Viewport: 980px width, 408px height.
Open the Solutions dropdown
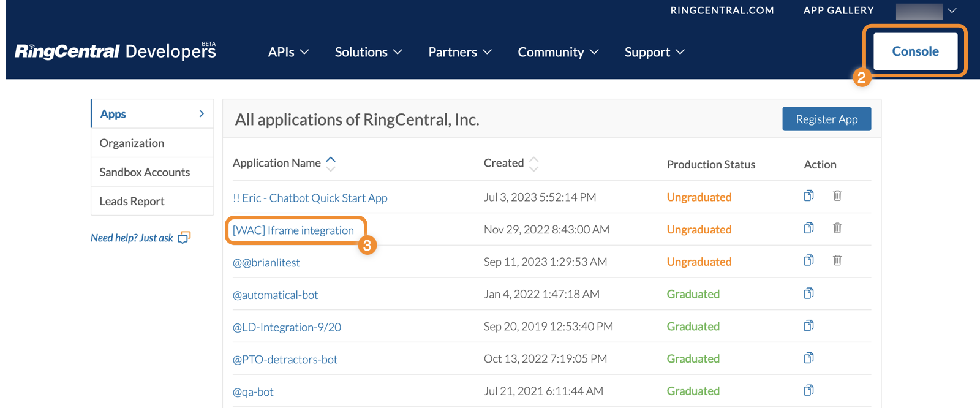(368, 52)
